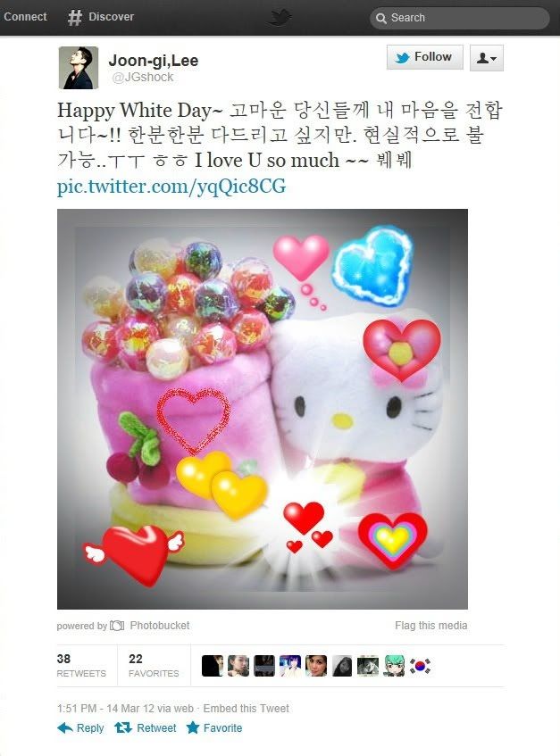560x756 pixels.
Task: Click the Twitter bird logo in top bar
Action: tap(280, 18)
